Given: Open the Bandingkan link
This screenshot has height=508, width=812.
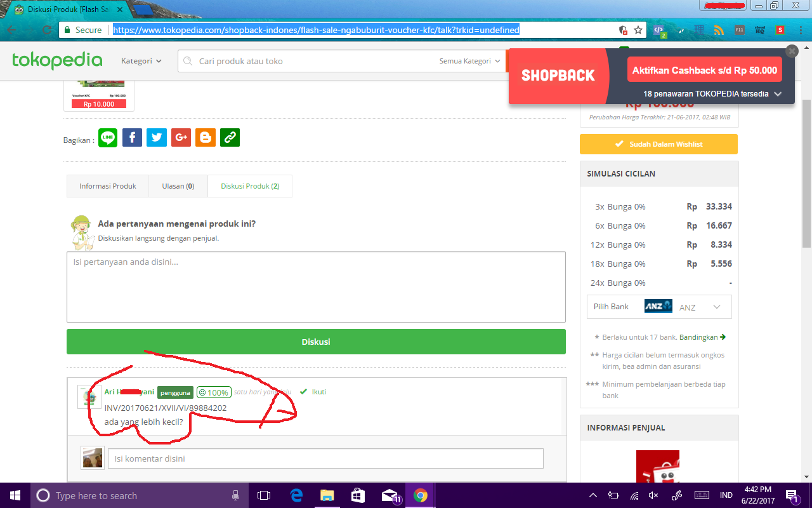Looking at the screenshot, I should pos(702,337).
